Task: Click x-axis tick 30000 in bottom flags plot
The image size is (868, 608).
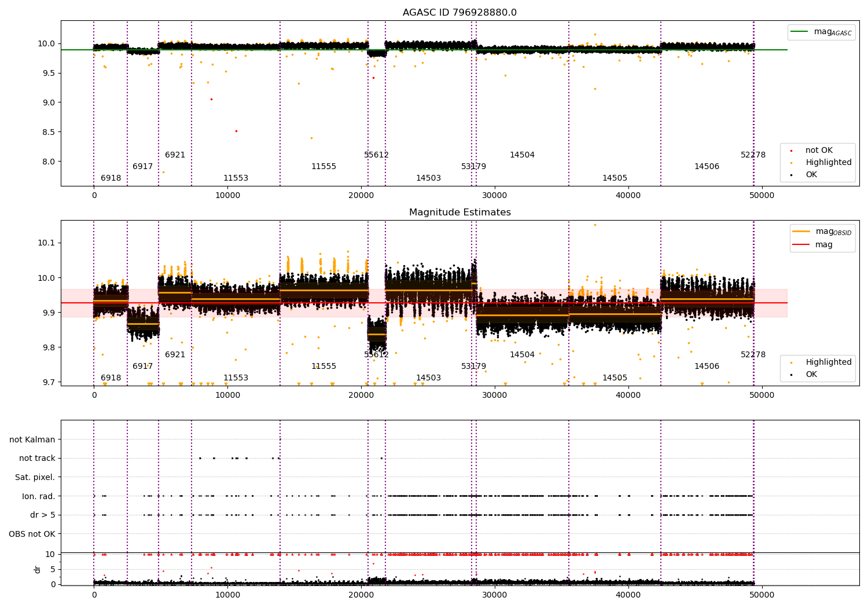Action: tap(495, 595)
